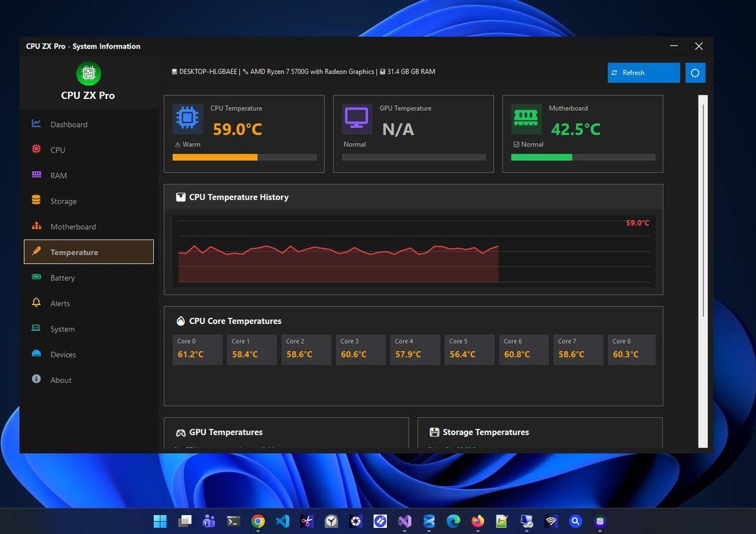Image resolution: width=756 pixels, height=534 pixels.
Task: Open Microsoft Edge from the taskbar
Action: (454, 521)
